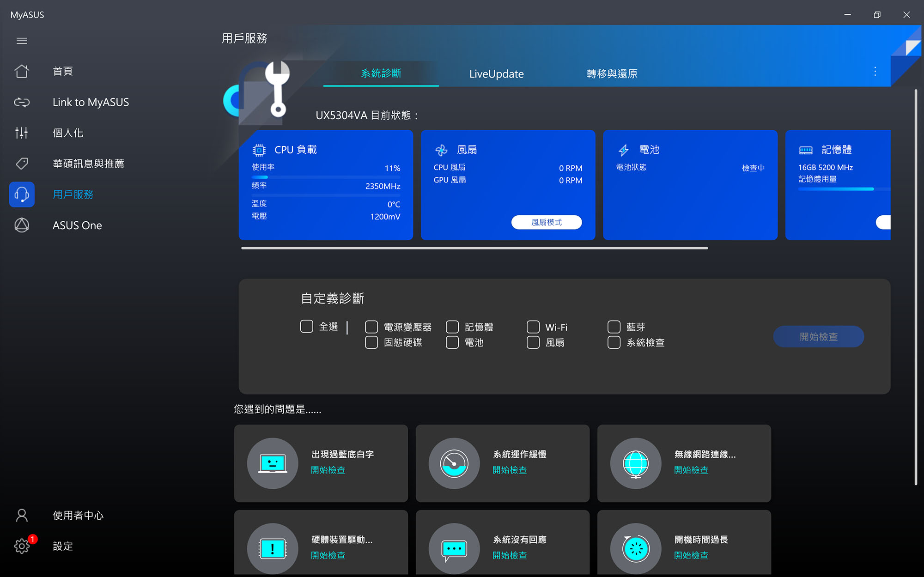Open 使用者中心 sidebar item
Viewport: 924px width, 577px height.
click(78, 515)
